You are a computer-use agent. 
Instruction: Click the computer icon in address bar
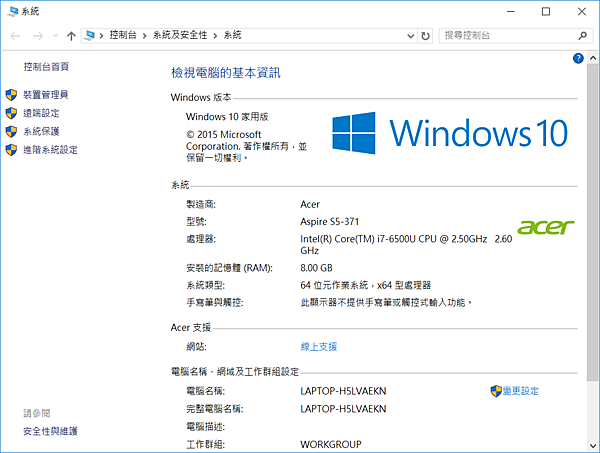coord(89,36)
